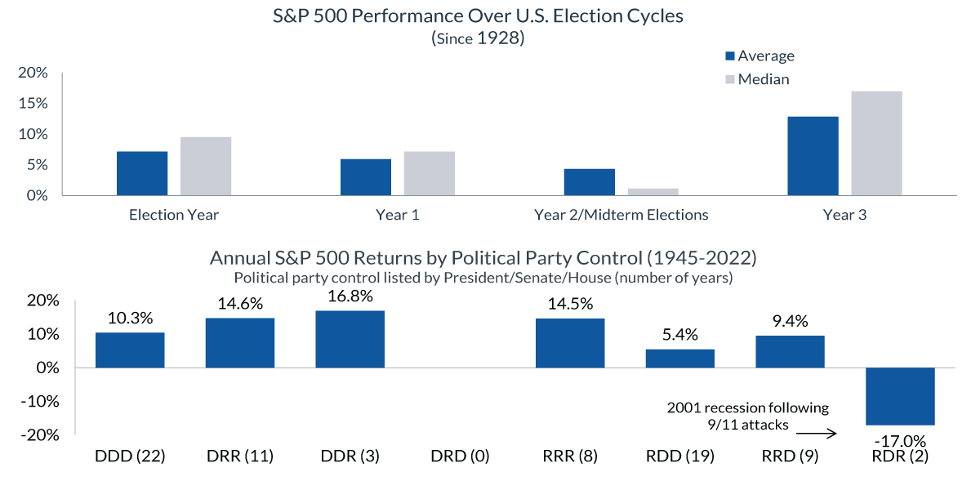This screenshot has width=980, height=490.
Task: Click the Year 1 blue average bar
Action: point(366,177)
